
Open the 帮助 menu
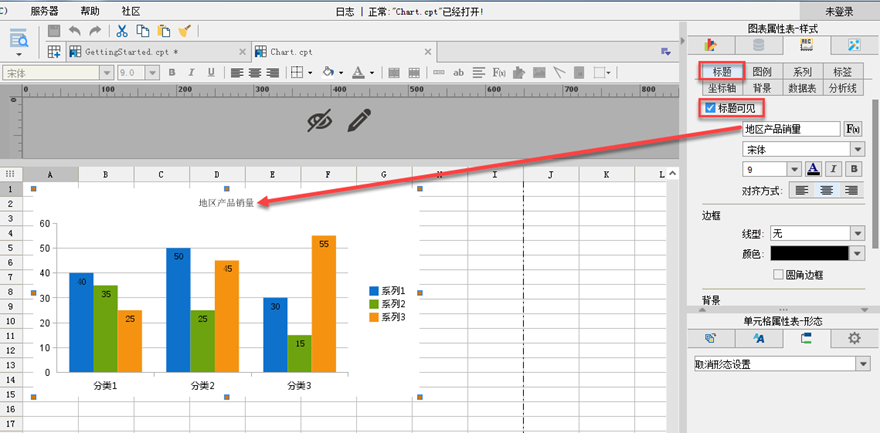tap(90, 11)
